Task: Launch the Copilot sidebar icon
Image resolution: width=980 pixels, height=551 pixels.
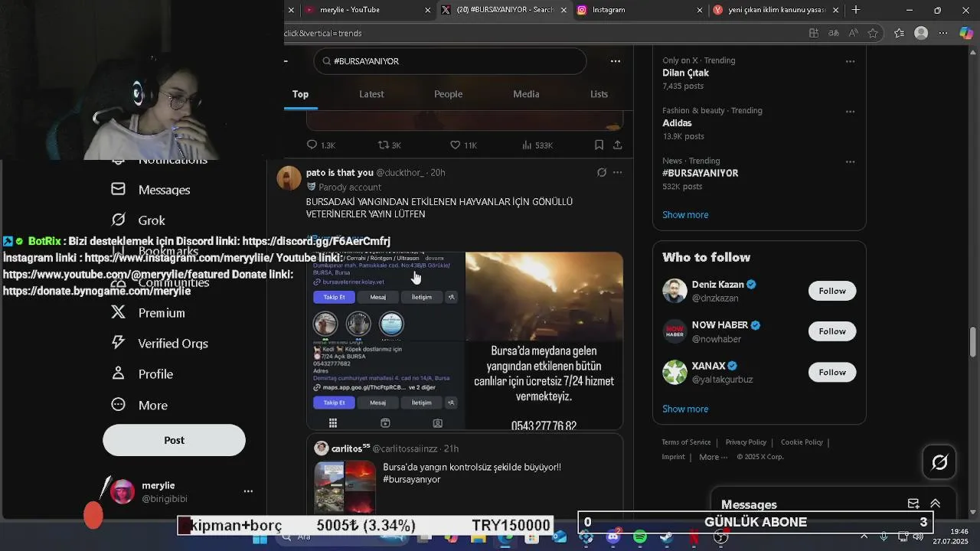Action: coord(965,33)
